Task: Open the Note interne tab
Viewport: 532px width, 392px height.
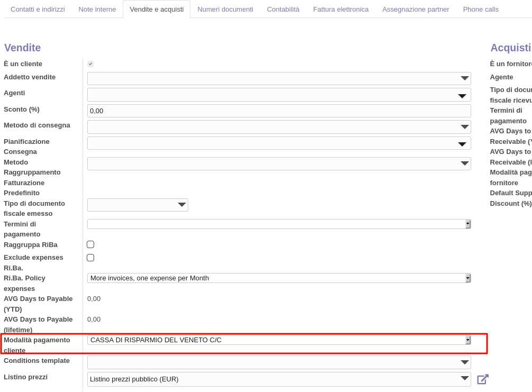Action: point(97,10)
